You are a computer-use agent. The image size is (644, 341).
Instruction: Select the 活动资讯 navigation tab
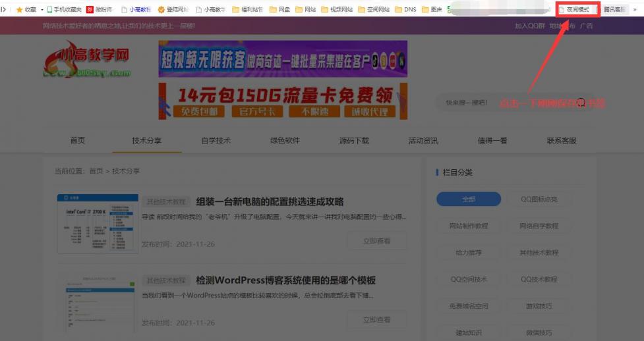click(423, 141)
